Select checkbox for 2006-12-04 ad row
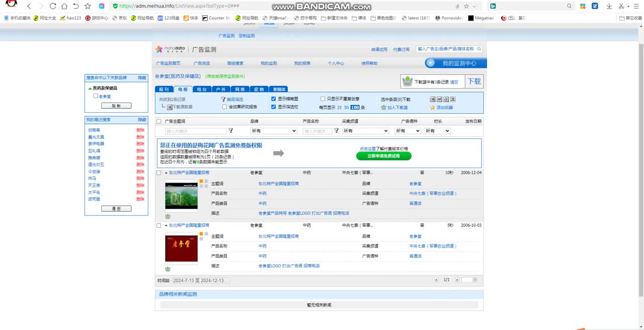The width and height of the screenshot is (644, 330). (159, 173)
